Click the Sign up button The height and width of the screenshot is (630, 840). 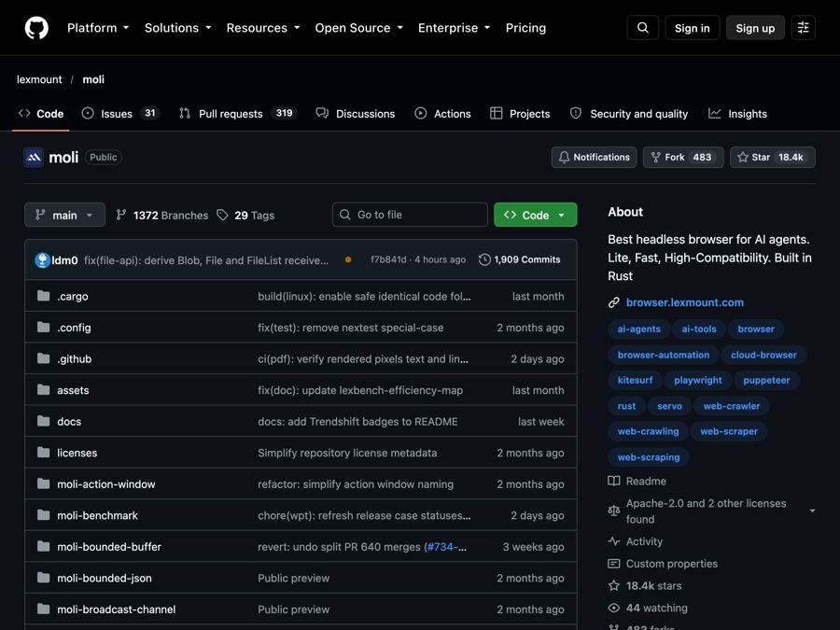pos(755,28)
